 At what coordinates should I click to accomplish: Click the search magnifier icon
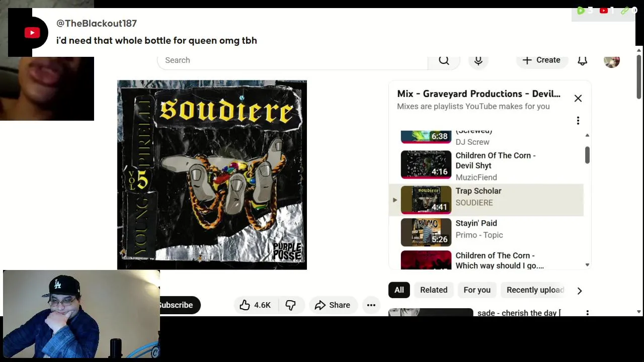tap(444, 60)
